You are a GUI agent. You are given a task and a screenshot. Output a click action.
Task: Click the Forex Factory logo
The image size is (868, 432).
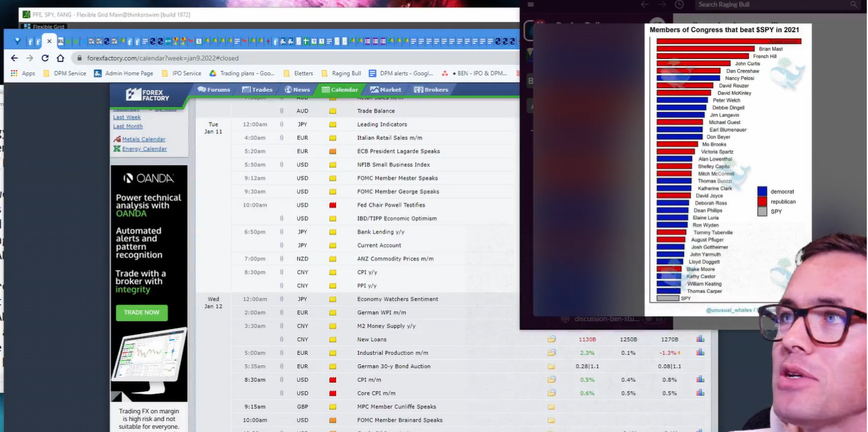[147, 94]
